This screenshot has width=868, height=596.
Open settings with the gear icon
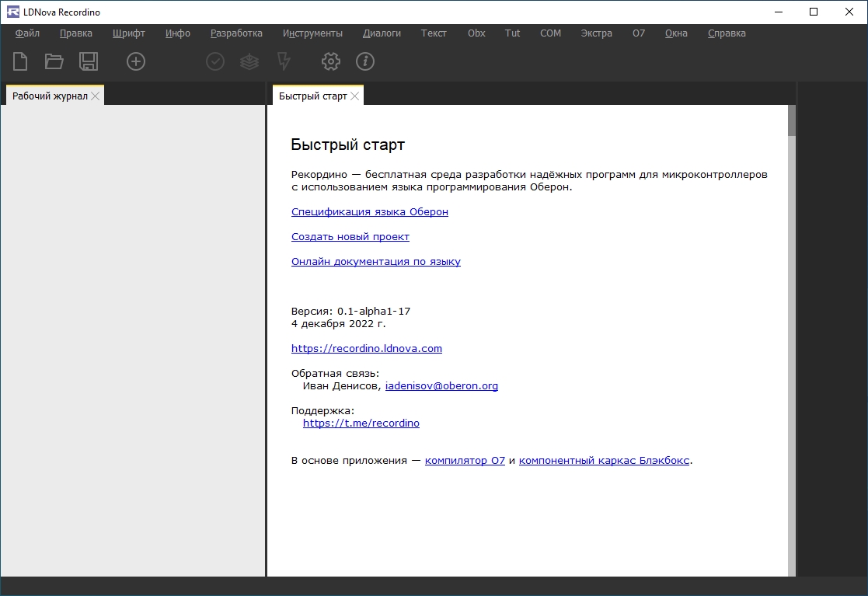click(331, 61)
